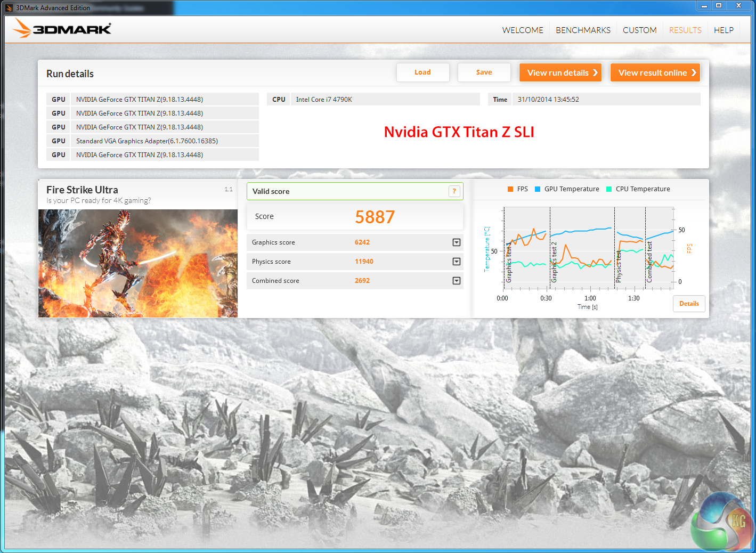
Task: Click the Fire Strike Ultra title
Action: click(x=82, y=190)
